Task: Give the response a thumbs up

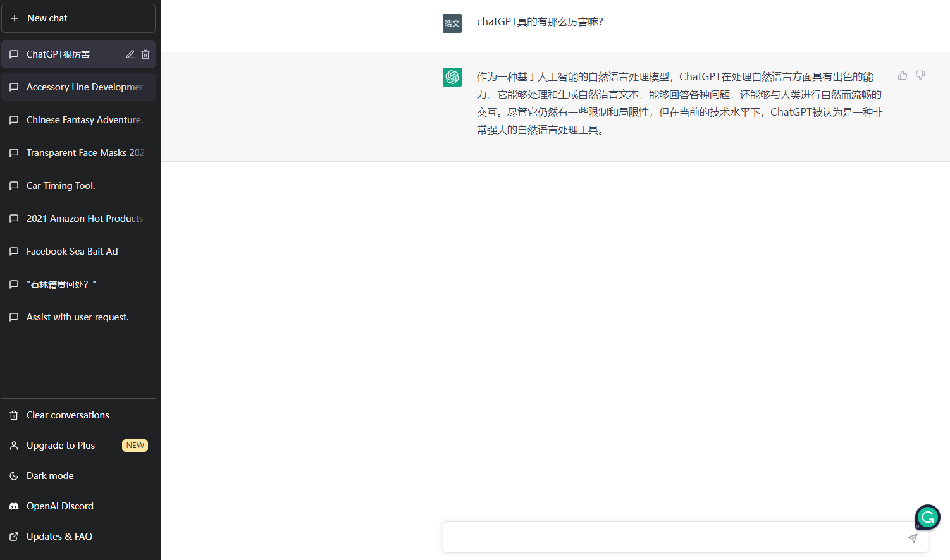Action: pyautogui.click(x=903, y=75)
